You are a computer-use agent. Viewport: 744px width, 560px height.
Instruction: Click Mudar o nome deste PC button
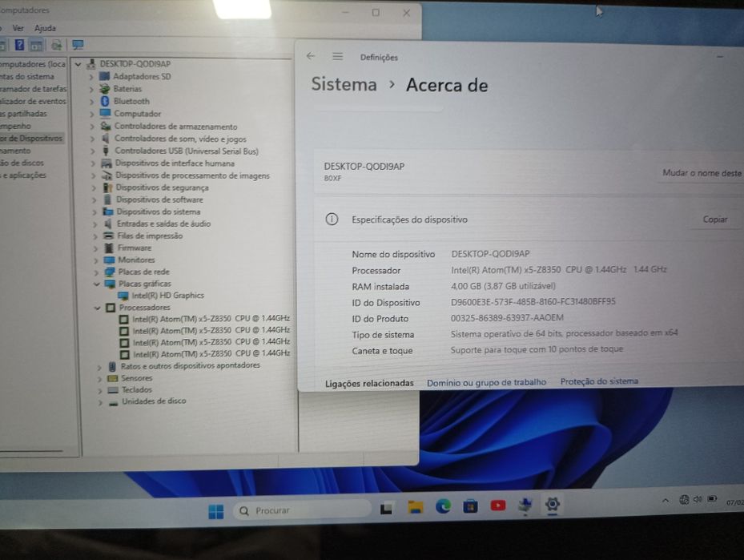click(702, 173)
